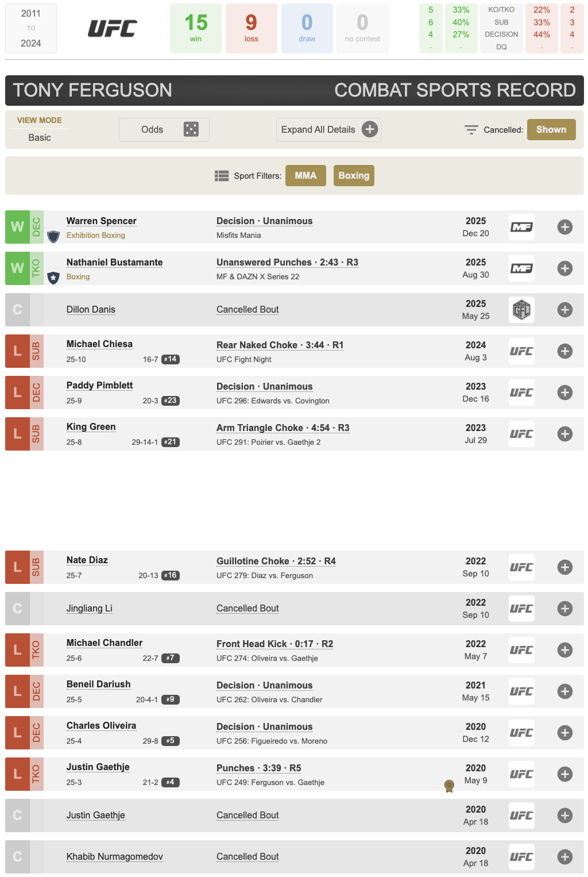Click the 2011 to 2024 year range box
This screenshot has height=877, width=588.
pos(31,28)
